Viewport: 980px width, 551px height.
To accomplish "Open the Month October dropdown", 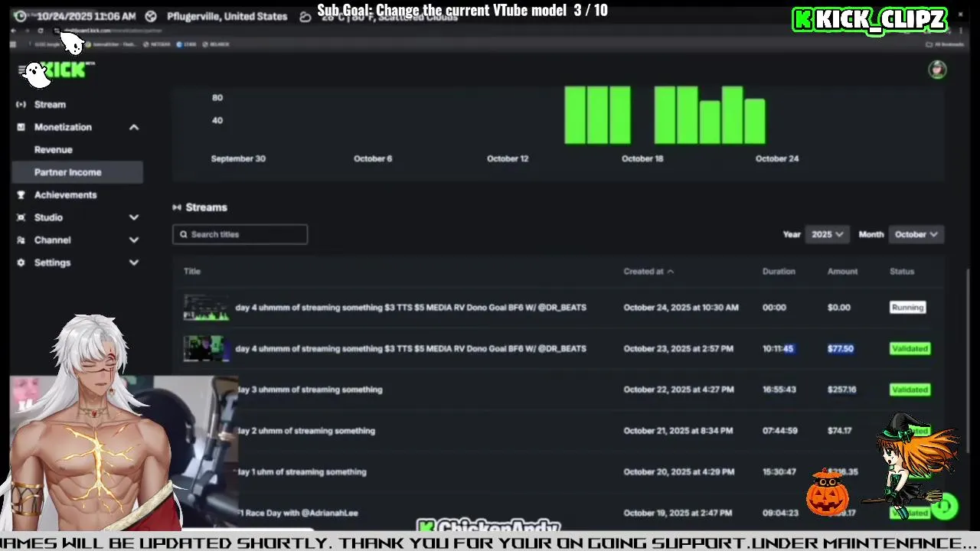I will [x=916, y=234].
